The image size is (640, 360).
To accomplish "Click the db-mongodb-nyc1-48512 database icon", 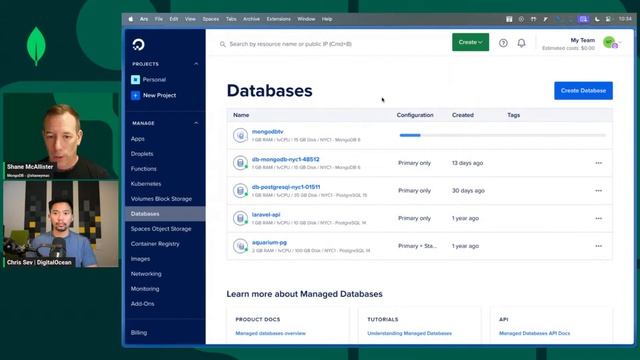I will [x=240, y=163].
